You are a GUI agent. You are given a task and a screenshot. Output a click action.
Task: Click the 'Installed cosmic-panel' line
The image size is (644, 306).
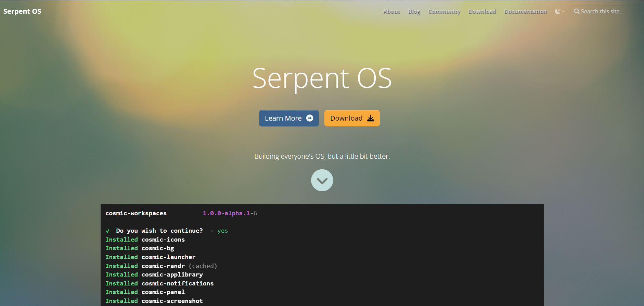(x=145, y=292)
